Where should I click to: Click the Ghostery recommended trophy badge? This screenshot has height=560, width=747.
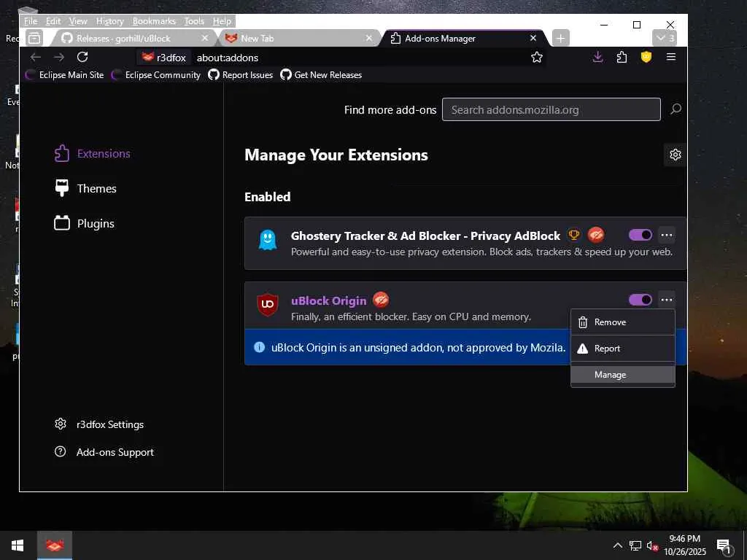click(x=573, y=235)
